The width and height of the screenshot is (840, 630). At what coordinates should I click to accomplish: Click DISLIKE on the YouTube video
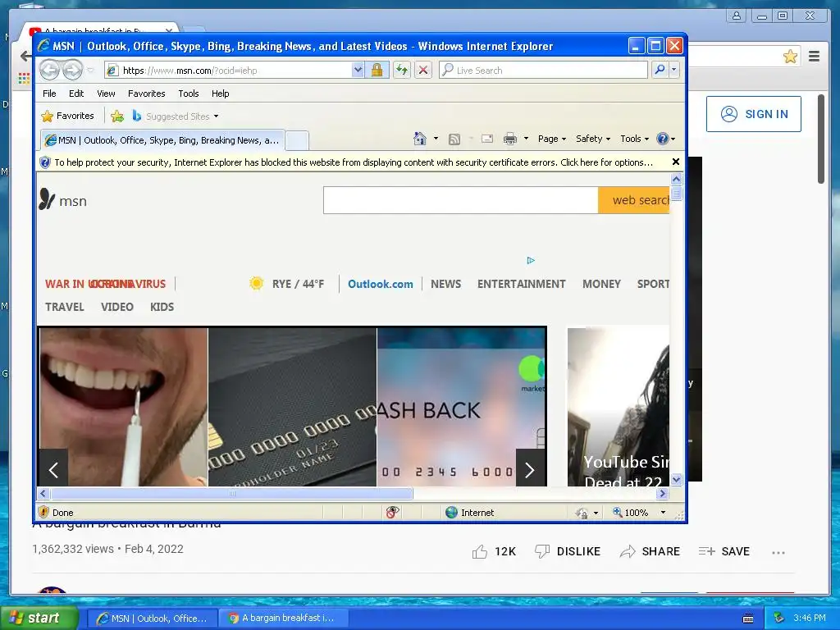click(x=568, y=551)
